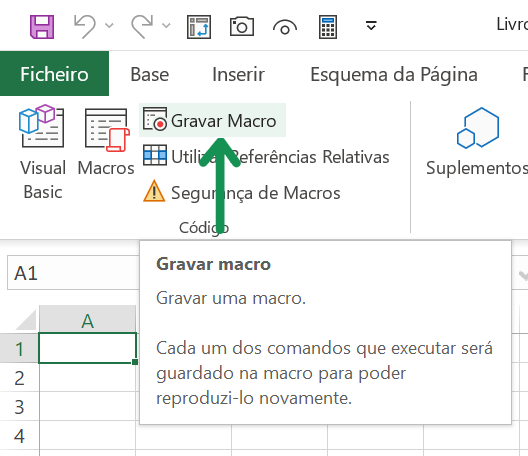
Task: Open the Visual Basic editor
Action: point(42,152)
